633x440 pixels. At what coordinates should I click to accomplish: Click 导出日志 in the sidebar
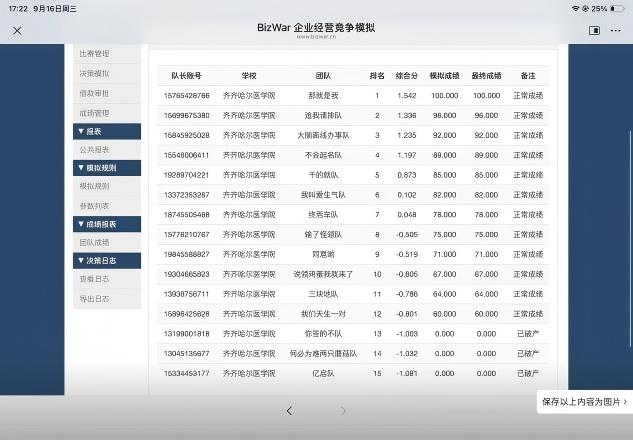tap(107, 299)
